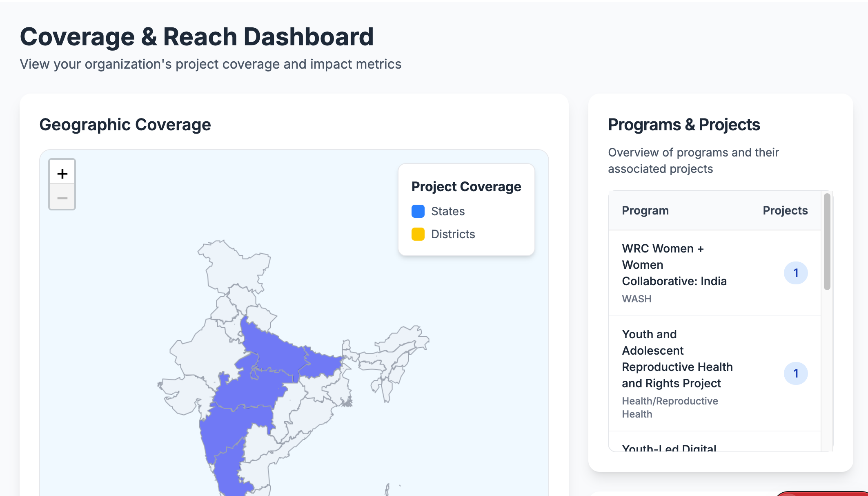Click the Project Coverage legend title

coord(466,186)
